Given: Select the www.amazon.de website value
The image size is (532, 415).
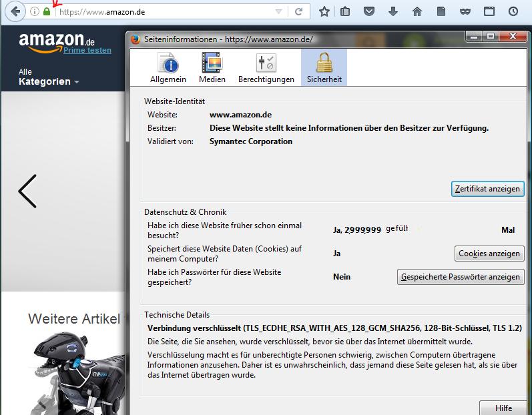Looking at the screenshot, I should [240, 115].
